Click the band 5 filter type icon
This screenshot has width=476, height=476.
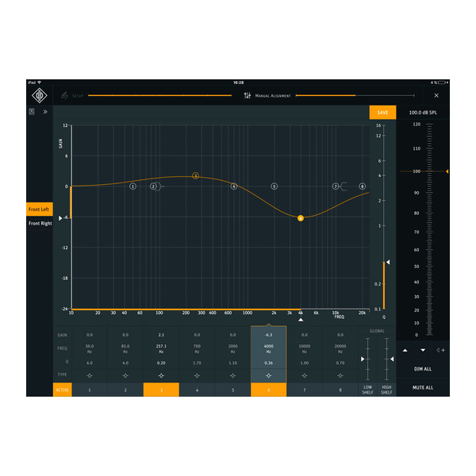232,375
